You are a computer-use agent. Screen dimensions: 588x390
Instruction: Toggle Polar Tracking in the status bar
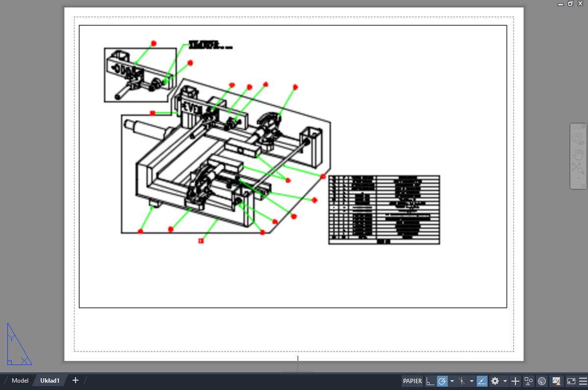coord(442,381)
